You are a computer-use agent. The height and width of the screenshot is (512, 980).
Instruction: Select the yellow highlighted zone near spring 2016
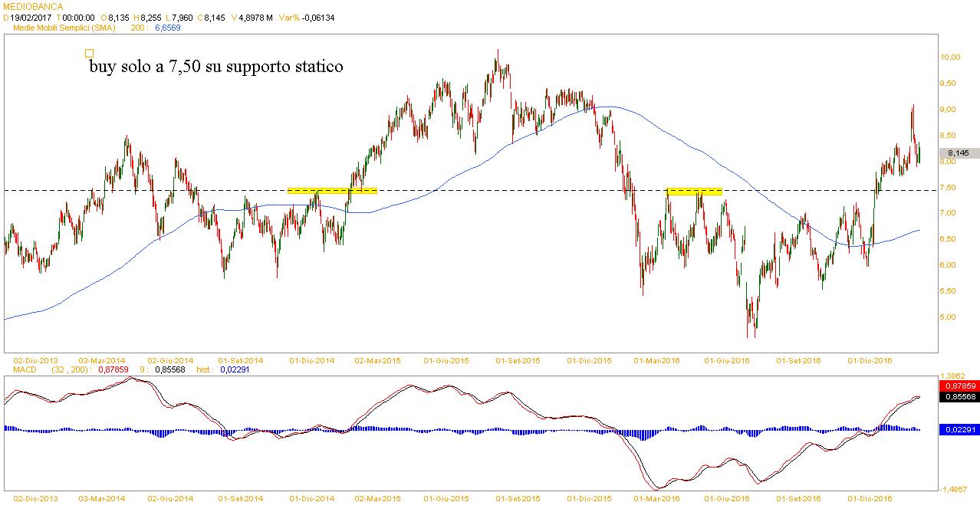coord(695,191)
